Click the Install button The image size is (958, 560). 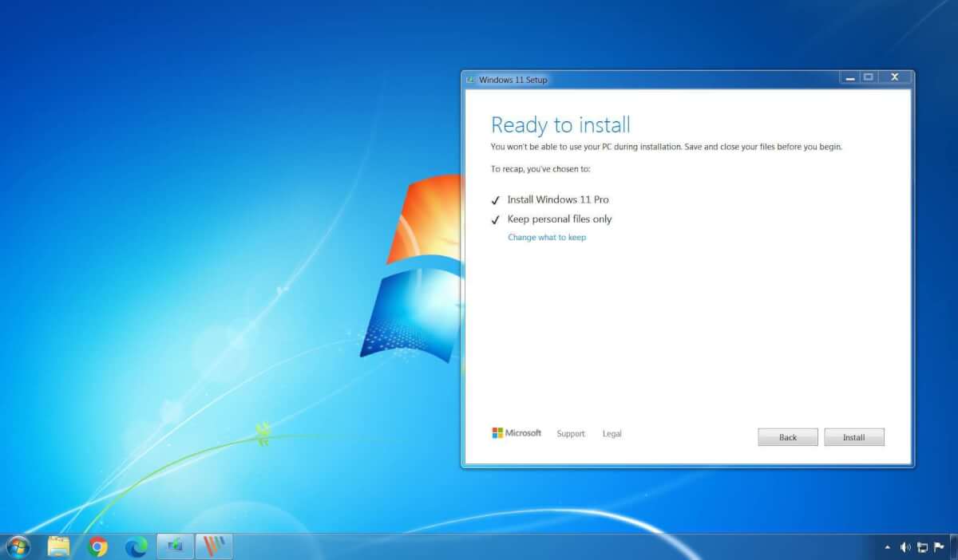[x=853, y=437]
